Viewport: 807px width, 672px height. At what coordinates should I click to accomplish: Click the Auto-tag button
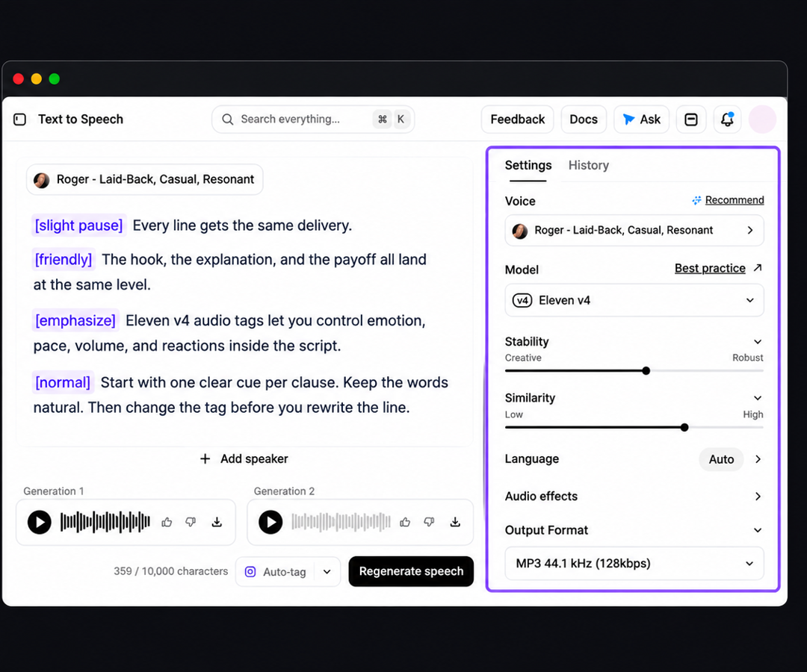[276, 572]
